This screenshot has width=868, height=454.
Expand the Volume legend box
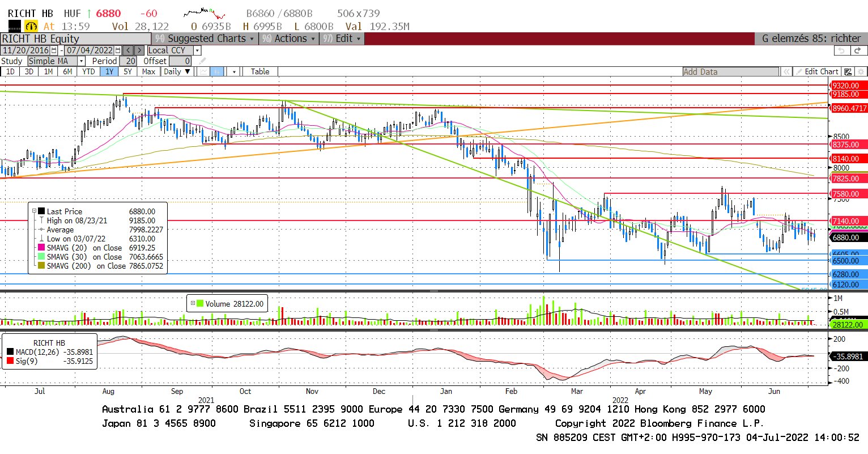(193, 303)
